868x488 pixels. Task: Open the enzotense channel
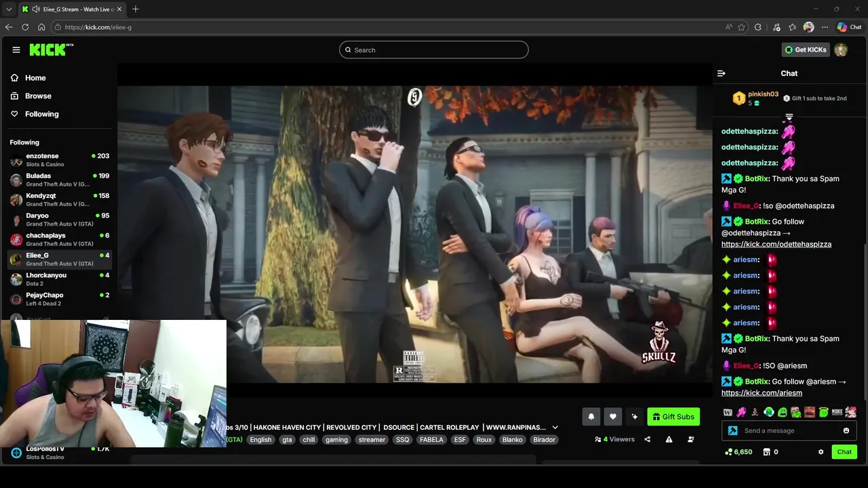tap(59, 160)
